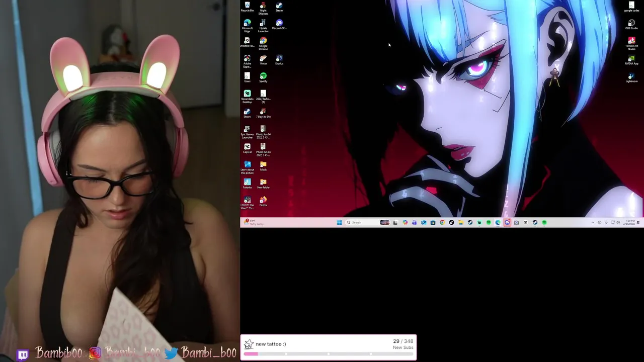Switch to Discord on the taskbar

click(507, 222)
